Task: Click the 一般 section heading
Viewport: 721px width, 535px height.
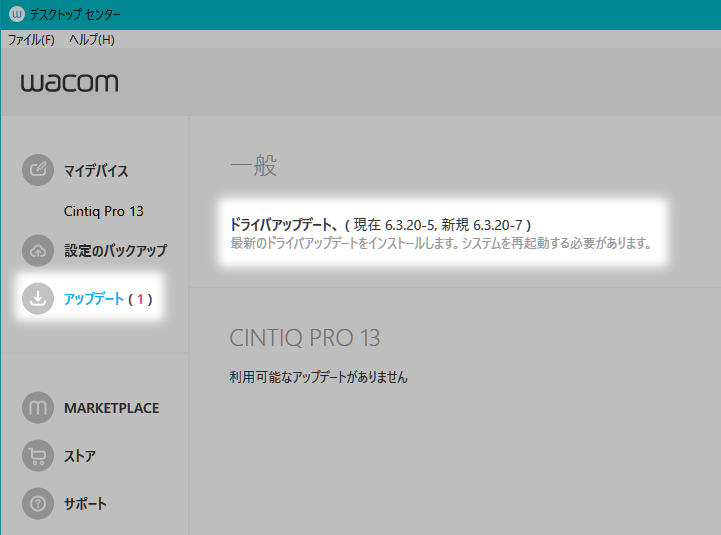Action: (253, 165)
